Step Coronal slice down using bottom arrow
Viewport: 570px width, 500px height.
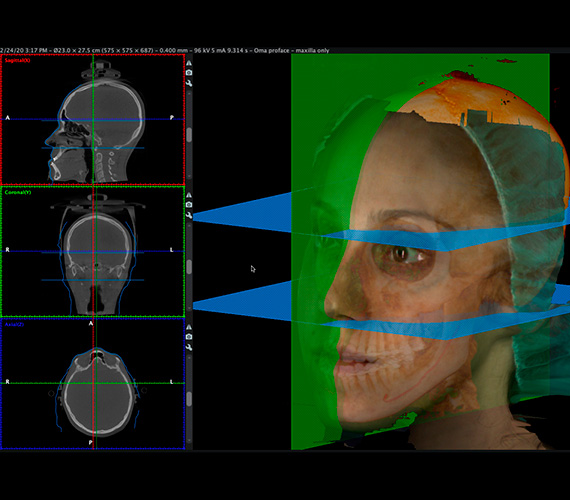189,308
